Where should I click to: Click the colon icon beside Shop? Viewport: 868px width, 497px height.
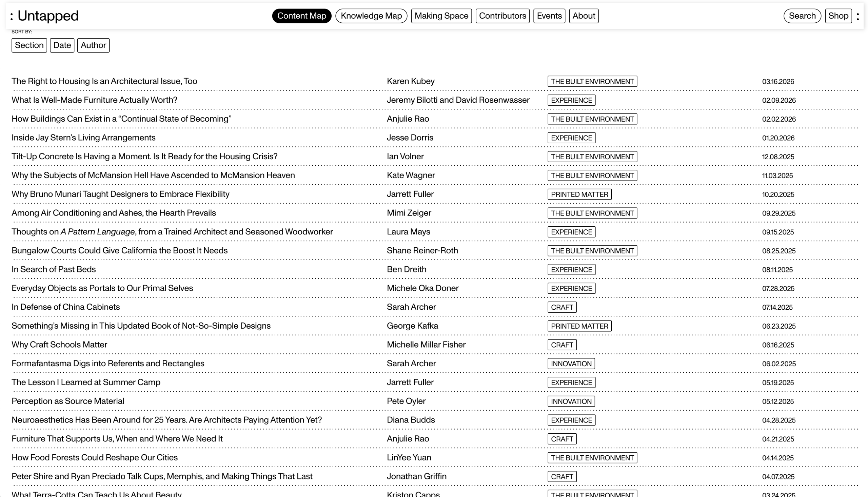click(x=858, y=16)
